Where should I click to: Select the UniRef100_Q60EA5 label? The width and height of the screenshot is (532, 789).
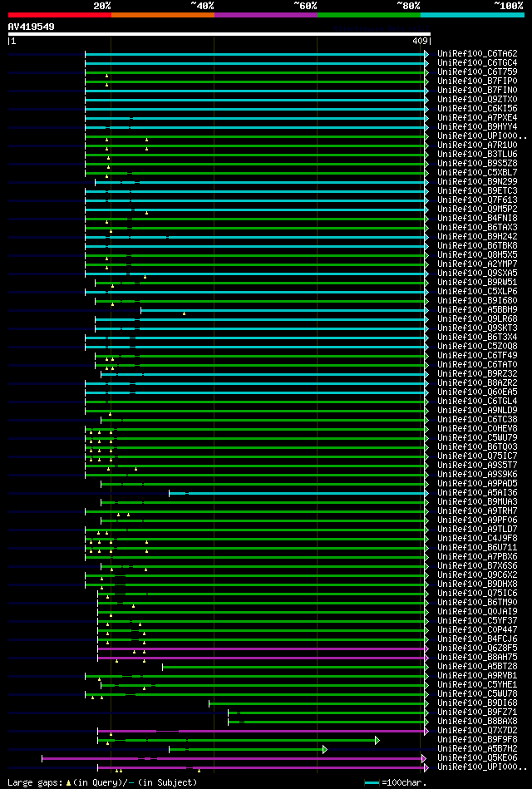click(478, 392)
